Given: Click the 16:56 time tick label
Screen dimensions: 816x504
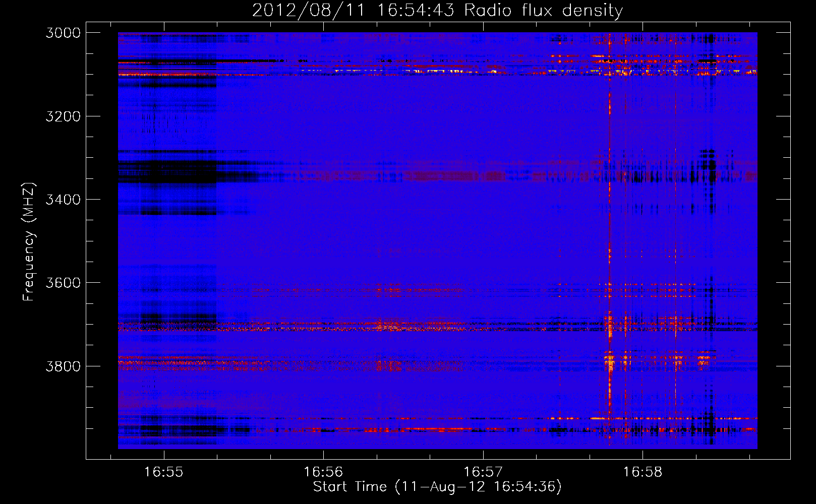Looking at the screenshot, I should tap(323, 472).
